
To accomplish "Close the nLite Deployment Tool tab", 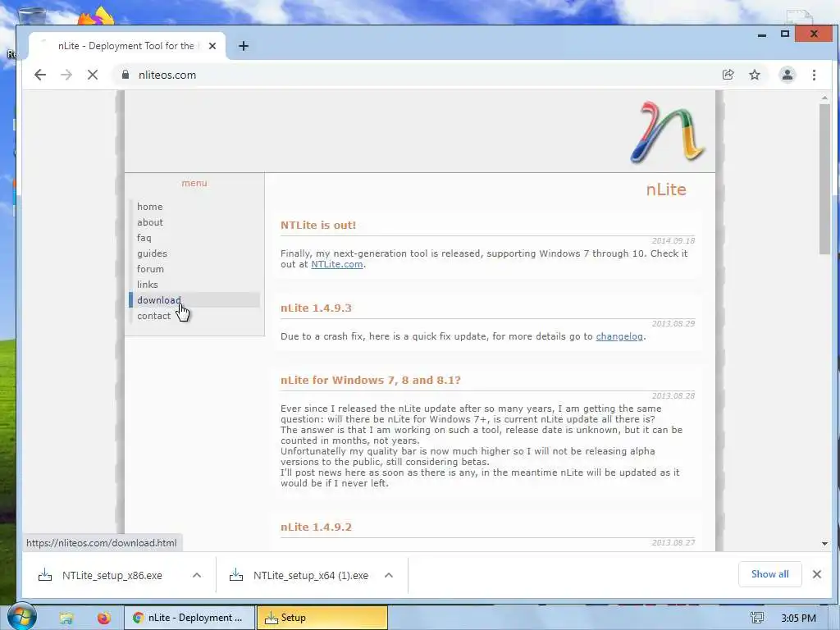I will point(212,46).
